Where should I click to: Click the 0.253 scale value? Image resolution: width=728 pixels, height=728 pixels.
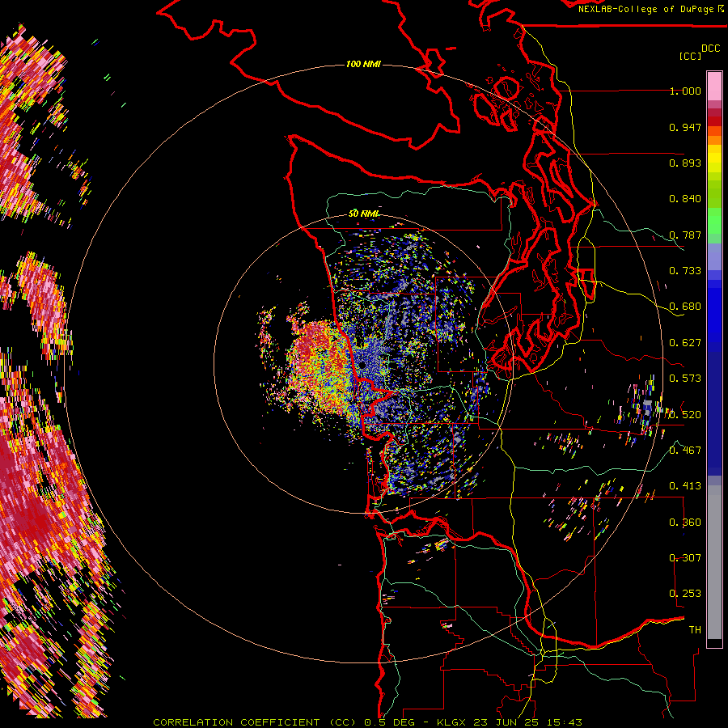[685, 594]
